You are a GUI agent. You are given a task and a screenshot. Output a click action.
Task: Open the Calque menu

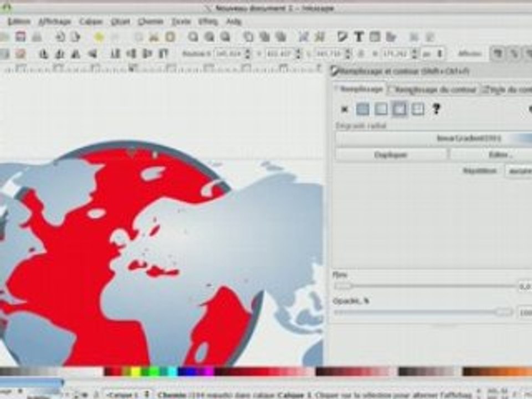[90, 22]
